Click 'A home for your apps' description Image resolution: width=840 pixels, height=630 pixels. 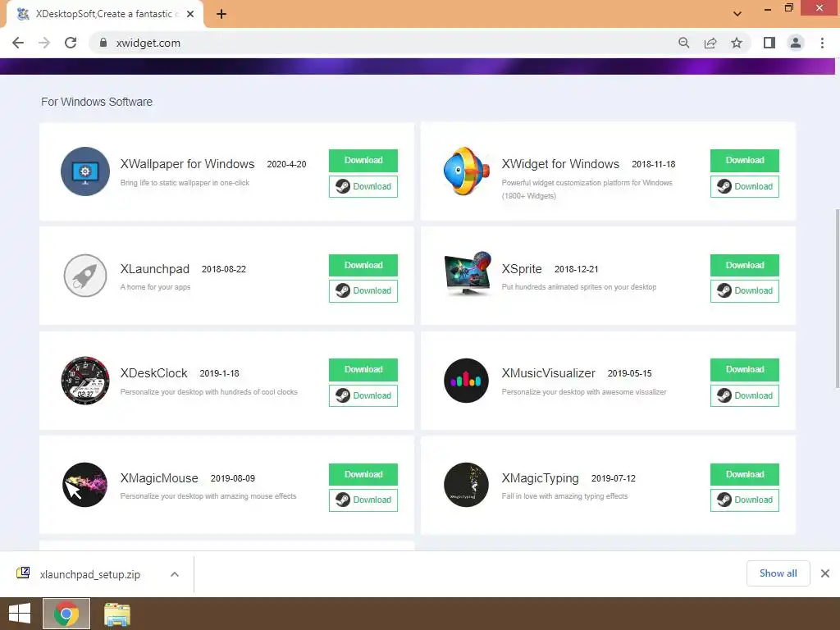(155, 287)
